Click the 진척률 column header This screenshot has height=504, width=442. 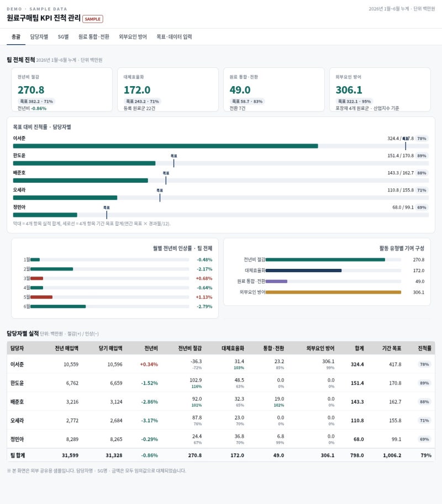point(425,348)
